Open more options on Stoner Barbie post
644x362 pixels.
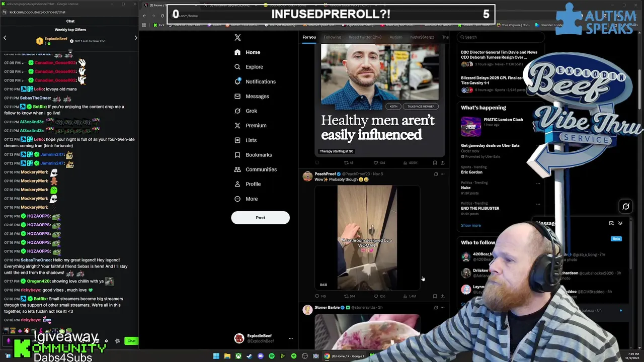coord(443,307)
